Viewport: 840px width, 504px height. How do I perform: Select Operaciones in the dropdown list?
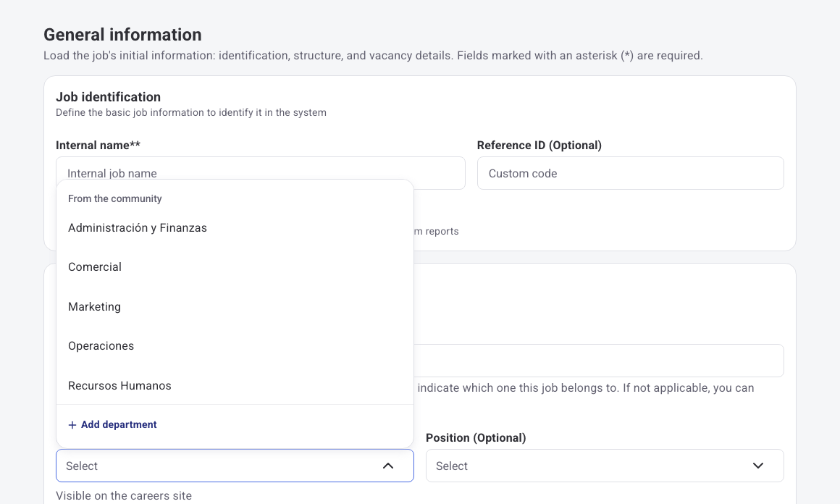pos(235,346)
